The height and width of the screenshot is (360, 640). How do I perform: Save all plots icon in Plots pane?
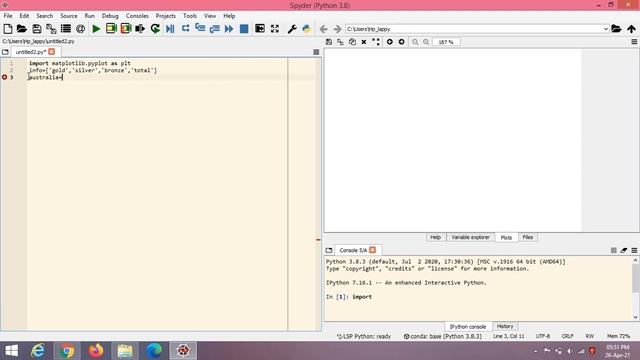click(x=340, y=42)
